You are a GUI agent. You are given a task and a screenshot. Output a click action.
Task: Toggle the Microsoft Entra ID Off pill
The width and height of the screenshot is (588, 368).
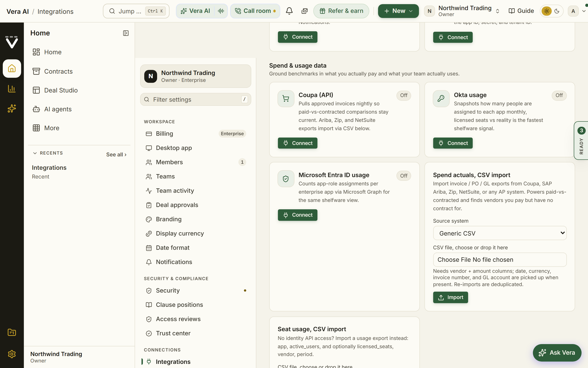(404, 176)
